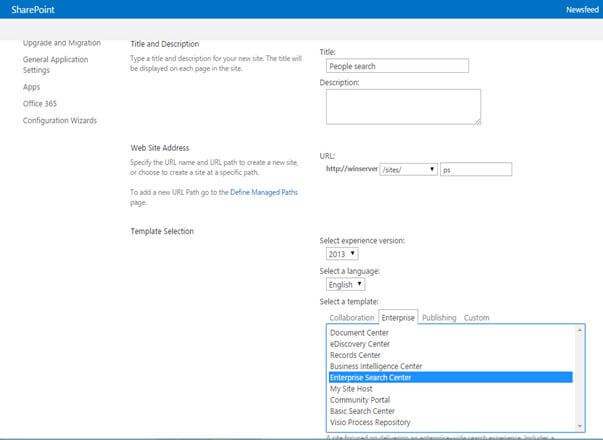This screenshot has width=603, height=440.
Task: Select the My Site Host template
Action: [x=451, y=388]
